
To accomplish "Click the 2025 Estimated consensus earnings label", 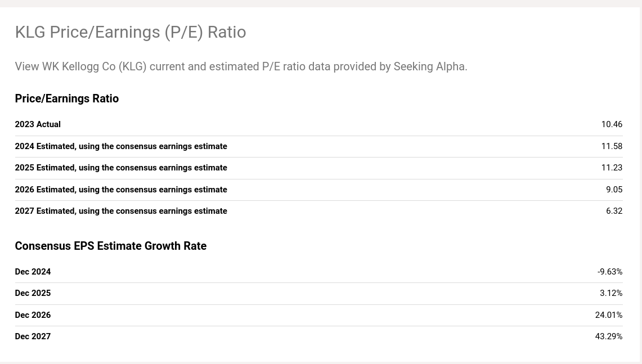I will click(121, 168).
